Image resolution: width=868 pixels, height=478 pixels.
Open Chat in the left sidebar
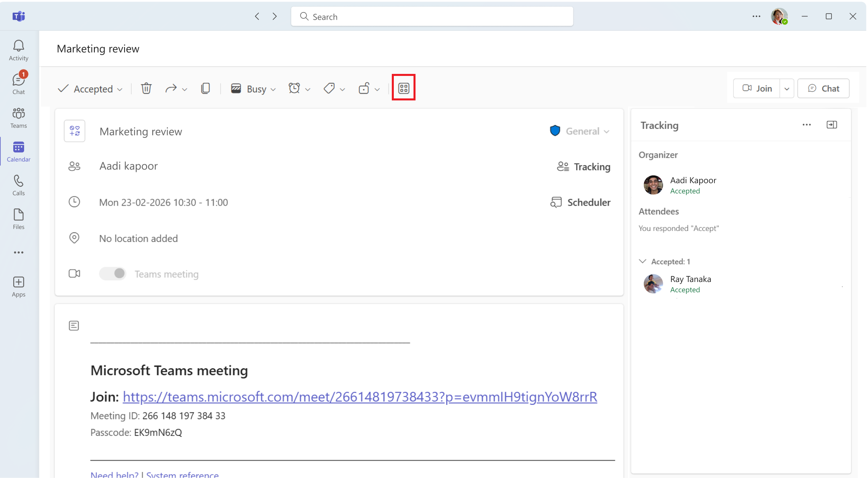click(x=18, y=84)
